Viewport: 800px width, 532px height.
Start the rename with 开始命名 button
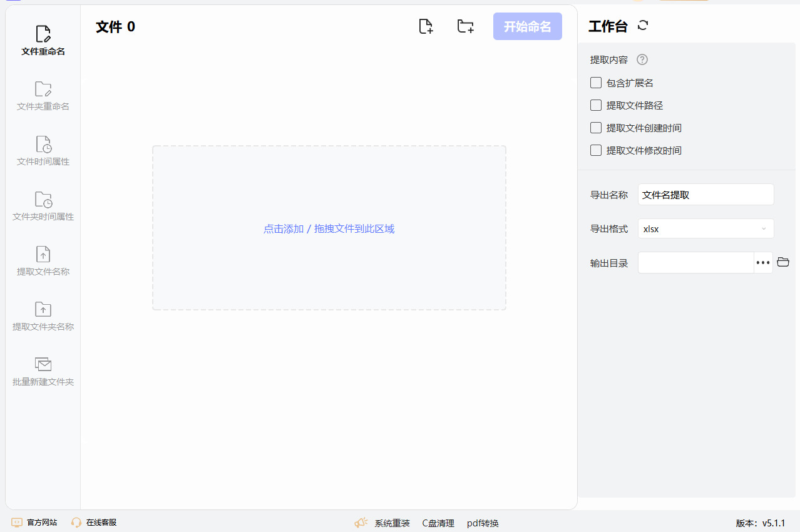pos(528,26)
